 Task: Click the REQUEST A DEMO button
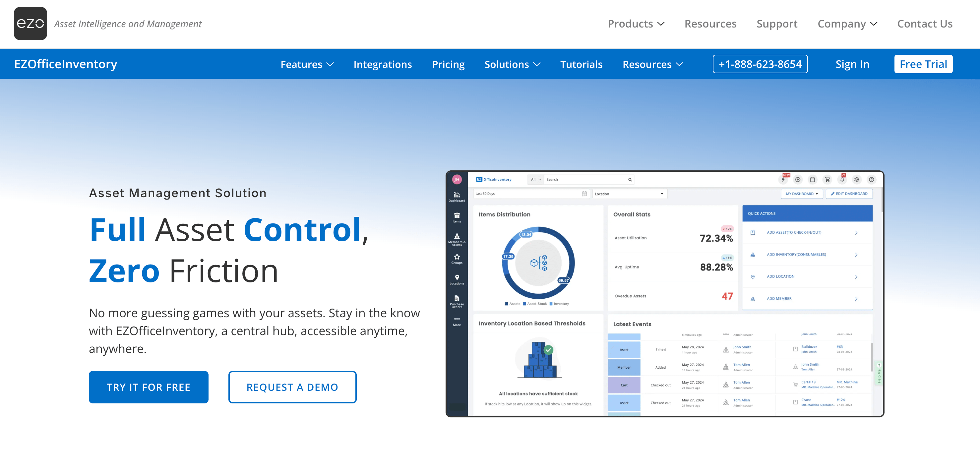(x=292, y=387)
